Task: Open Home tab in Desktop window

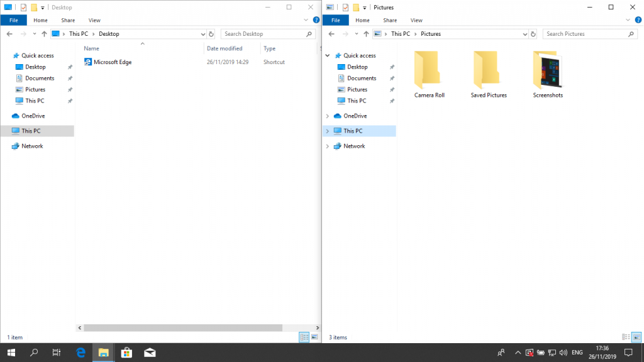Action: coord(40,20)
